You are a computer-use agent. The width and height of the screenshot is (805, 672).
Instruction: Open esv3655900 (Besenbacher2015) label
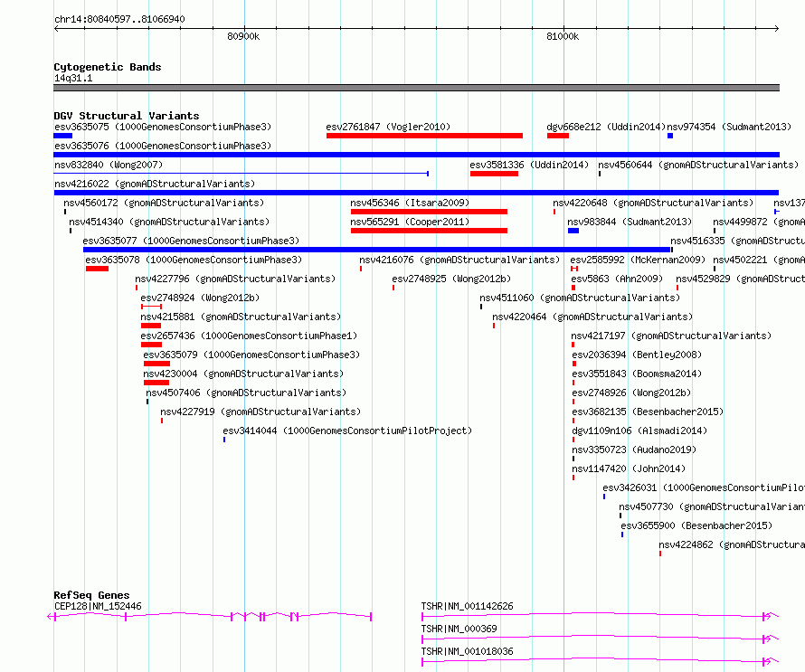(x=696, y=525)
